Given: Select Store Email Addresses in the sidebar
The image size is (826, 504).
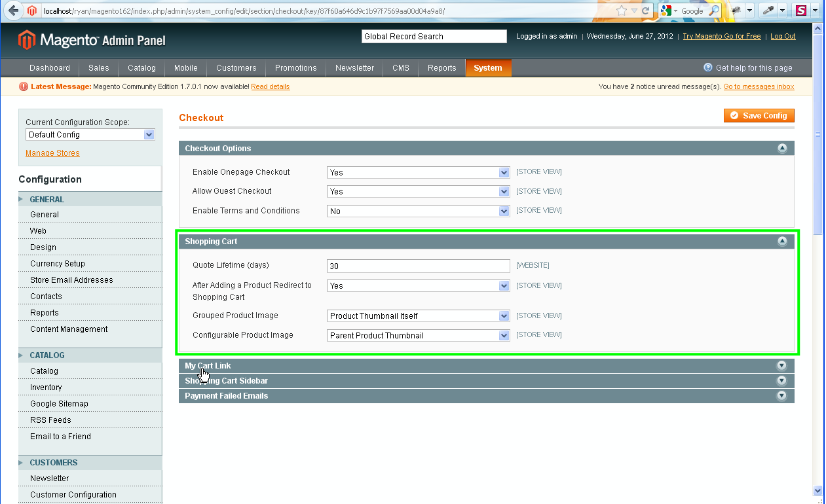Looking at the screenshot, I should [x=71, y=280].
